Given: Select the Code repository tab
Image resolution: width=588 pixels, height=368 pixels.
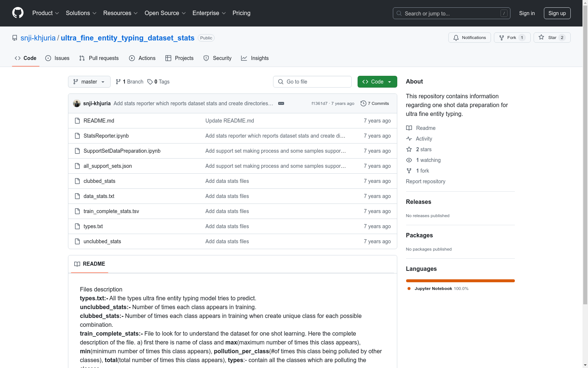Looking at the screenshot, I should pos(26,58).
